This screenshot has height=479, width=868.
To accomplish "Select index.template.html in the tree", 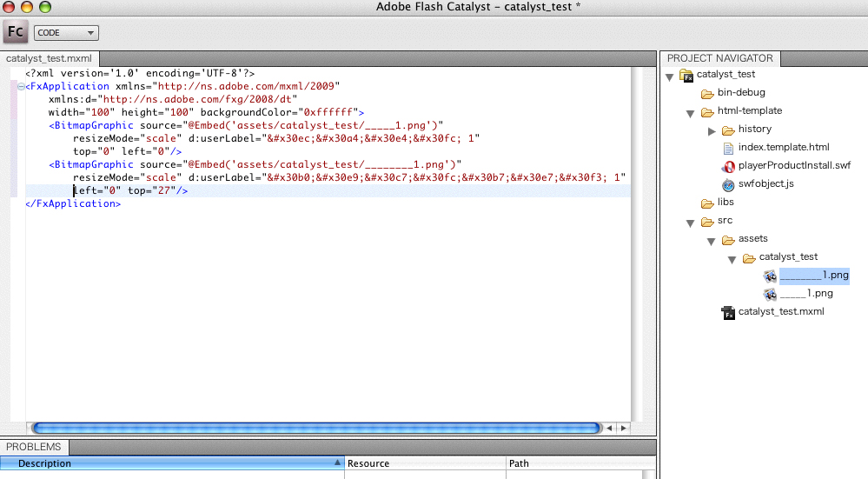I will [784, 147].
